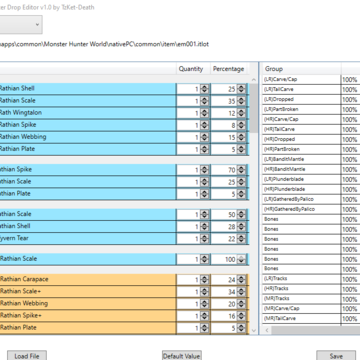Viewport: 360px width, 360px height.
Task: Select the (HR)TailCarve group row
Action: [x=301, y=129]
